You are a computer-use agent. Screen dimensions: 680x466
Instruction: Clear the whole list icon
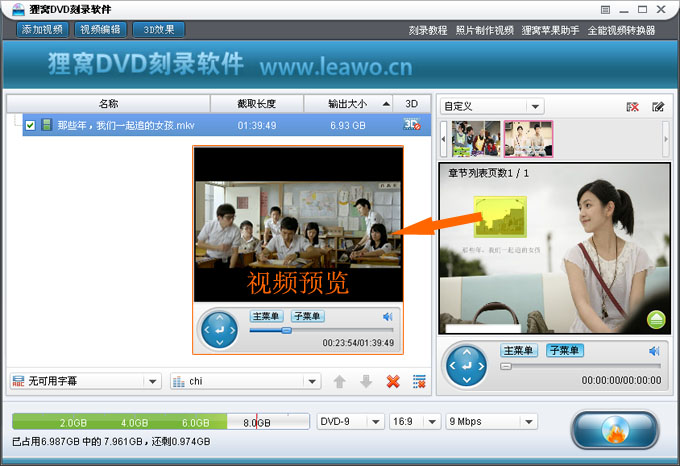tap(419, 381)
